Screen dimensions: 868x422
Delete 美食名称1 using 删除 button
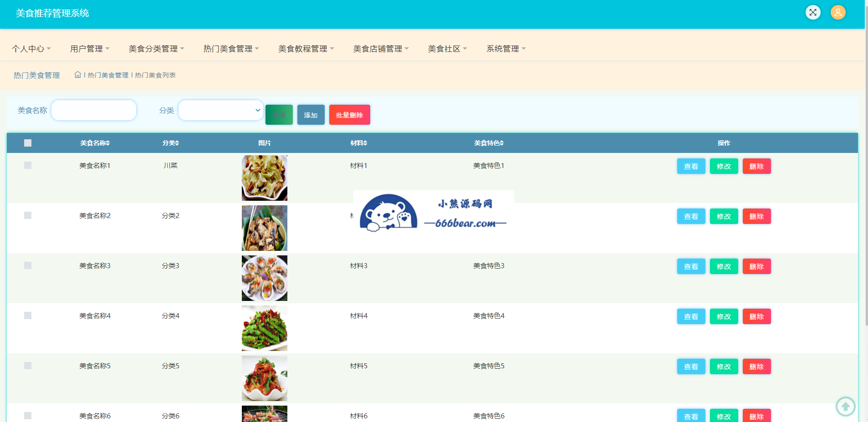click(757, 166)
